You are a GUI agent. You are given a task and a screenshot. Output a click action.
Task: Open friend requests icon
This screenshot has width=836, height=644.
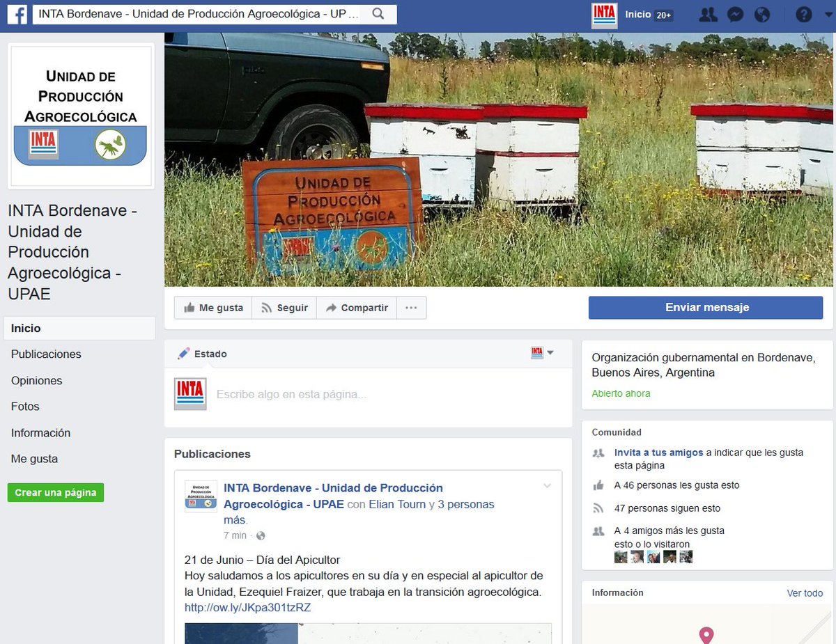coord(708,15)
